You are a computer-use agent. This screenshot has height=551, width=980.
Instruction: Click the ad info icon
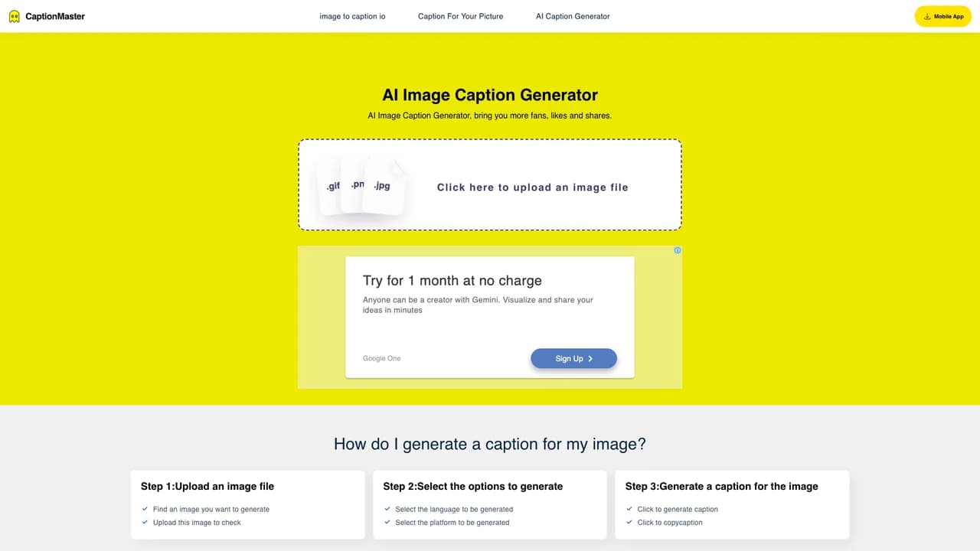pyautogui.click(x=678, y=250)
